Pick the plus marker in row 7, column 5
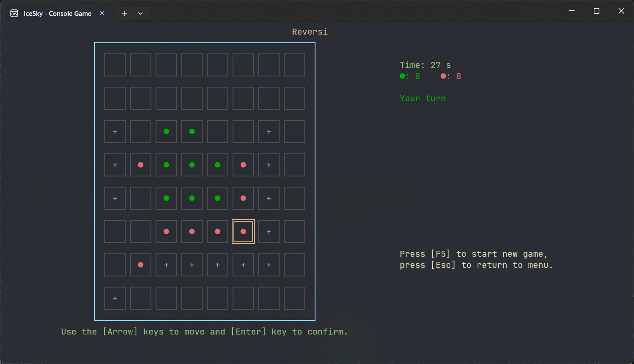Viewport: 634px width, 364px height. click(x=218, y=265)
